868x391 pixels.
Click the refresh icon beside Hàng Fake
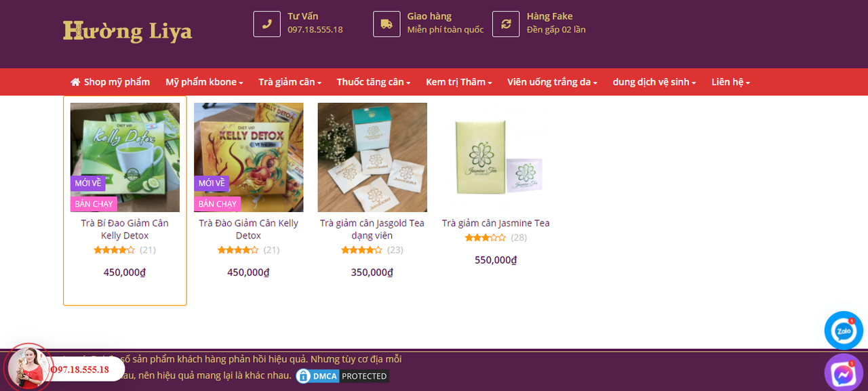coord(506,24)
